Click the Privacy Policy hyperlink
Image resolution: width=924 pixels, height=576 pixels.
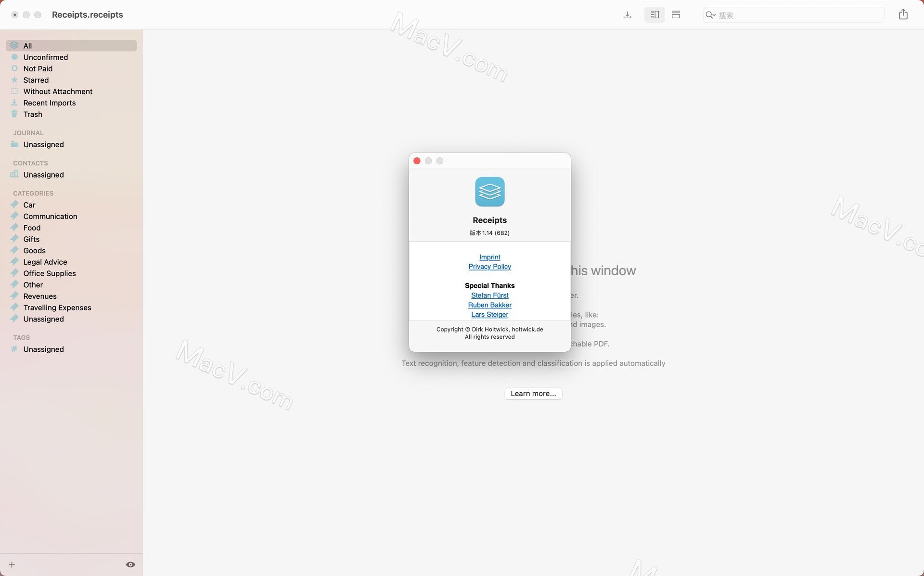pos(489,267)
